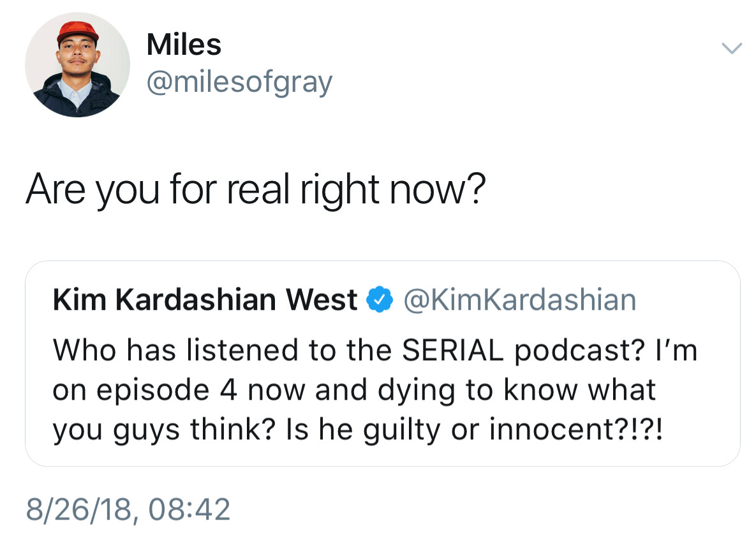This screenshot has width=756, height=549.
Task: Click the "Kim Kardashian West" name
Action: tap(205, 300)
